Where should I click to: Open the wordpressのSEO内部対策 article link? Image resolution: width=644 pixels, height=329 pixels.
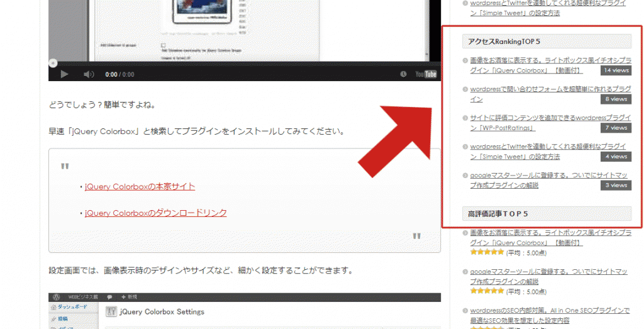tap(550, 315)
